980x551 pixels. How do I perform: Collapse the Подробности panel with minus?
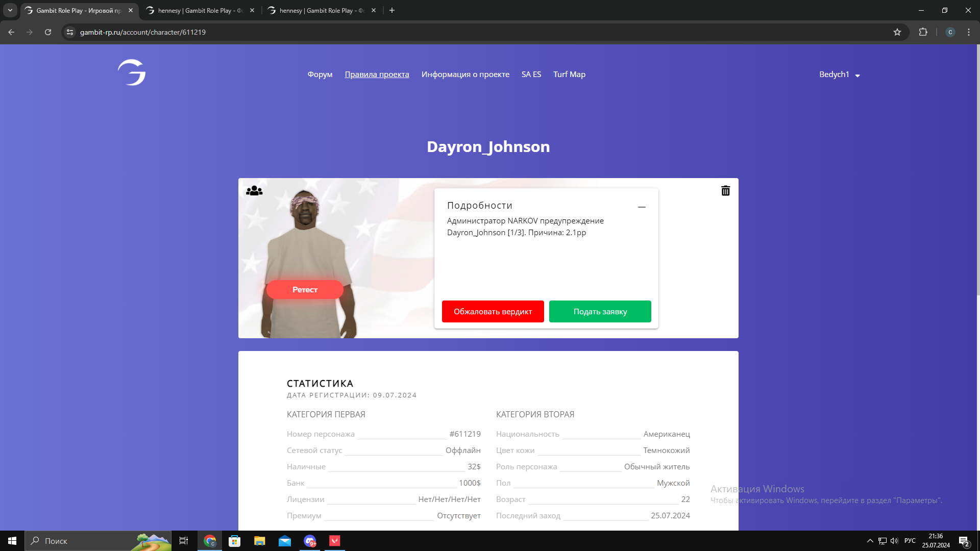tap(642, 207)
